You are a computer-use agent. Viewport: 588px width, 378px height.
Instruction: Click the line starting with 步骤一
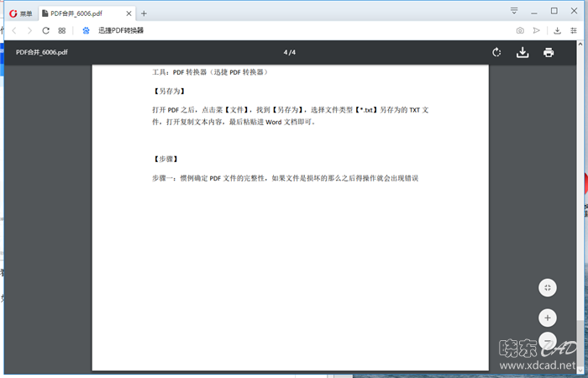point(285,178)
